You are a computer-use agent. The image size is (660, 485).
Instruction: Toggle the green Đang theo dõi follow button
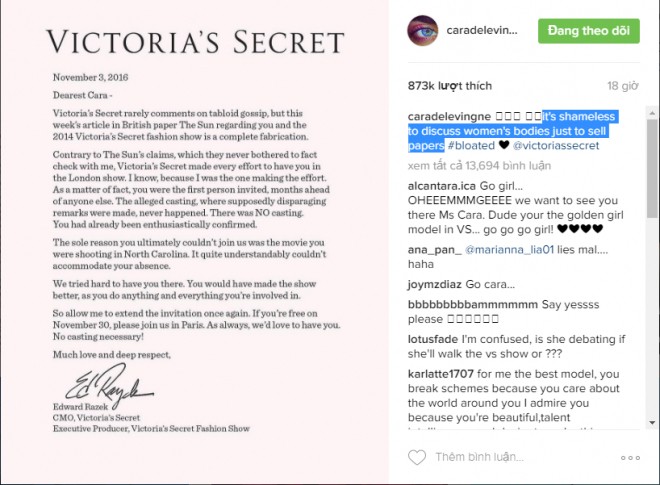(588, 31)
